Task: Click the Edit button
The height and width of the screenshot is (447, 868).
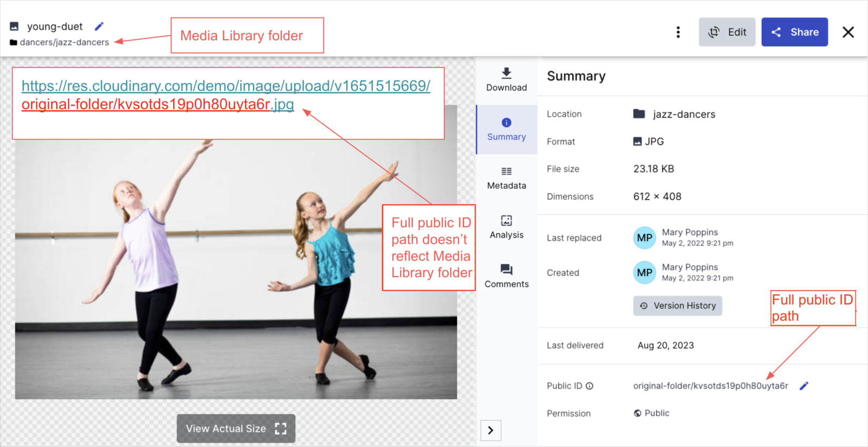Action: pyautogui.click(x=727, y=32)
